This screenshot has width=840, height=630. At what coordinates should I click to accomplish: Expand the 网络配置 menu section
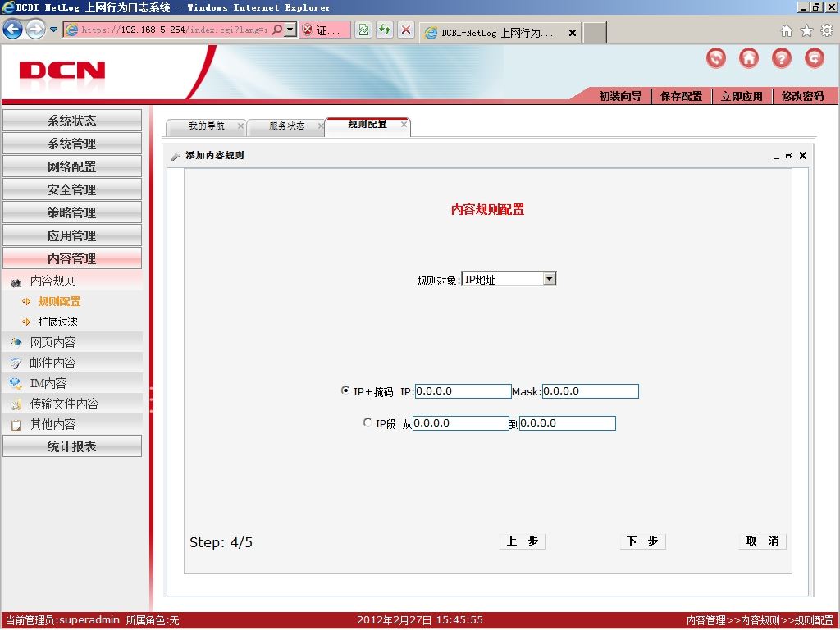(x=72, y=167)
